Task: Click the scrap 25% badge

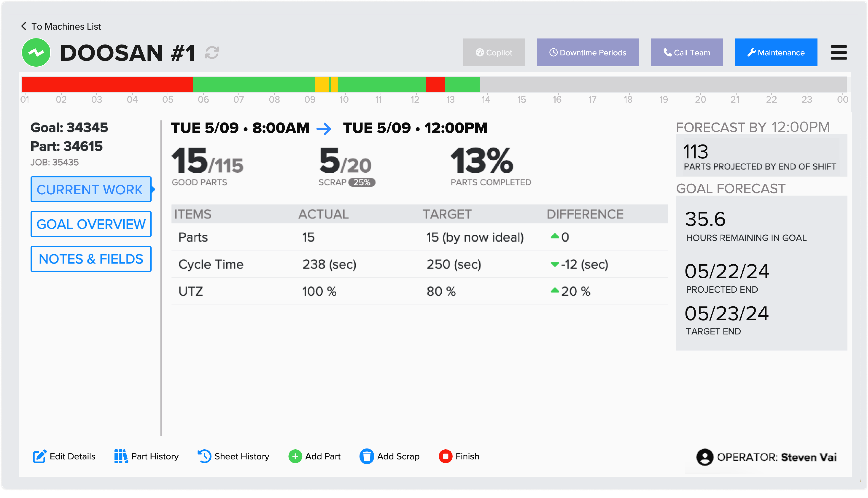Action: (x=362, y=182)
